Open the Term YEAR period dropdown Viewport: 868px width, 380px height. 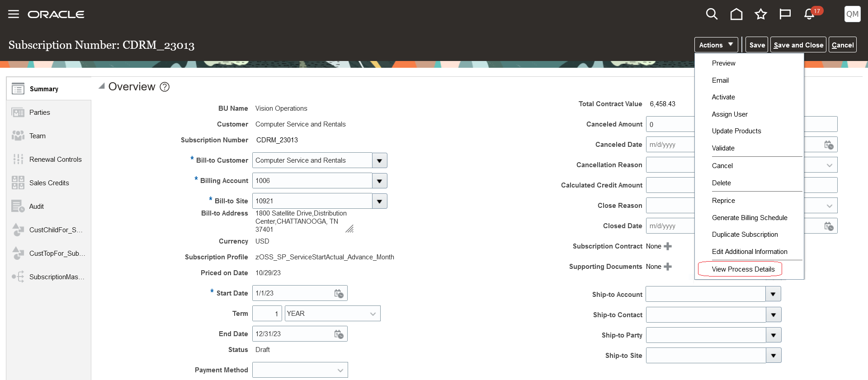[x=333, y=314]
